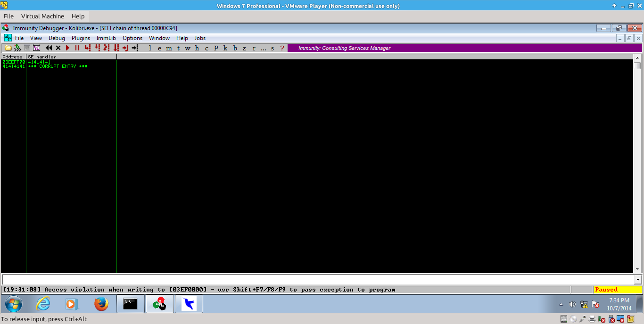Click the yellow Paused status indicator
Viewport: 644px width, 324px height.
click(x=618, y=290)
